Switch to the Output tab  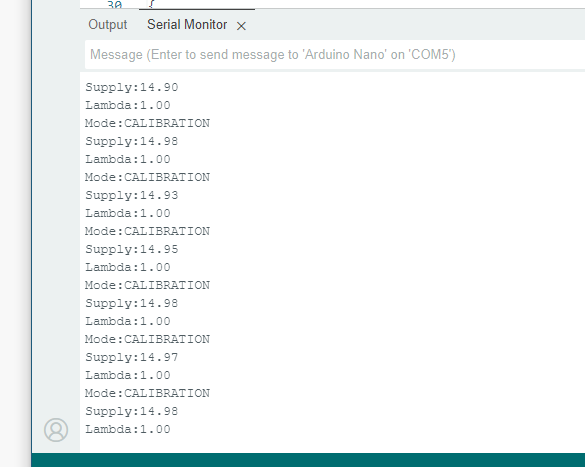point(107,25)
